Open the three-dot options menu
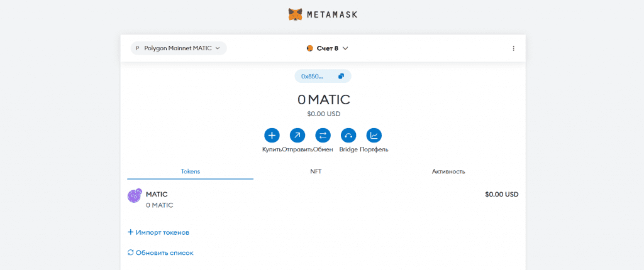This screenshot has height=270, width=644. (x=513, y=48)
